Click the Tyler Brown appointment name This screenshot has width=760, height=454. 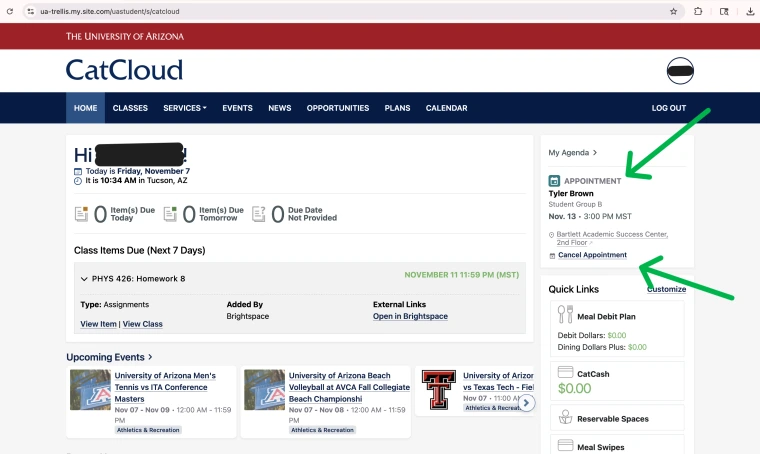point(571,193)
